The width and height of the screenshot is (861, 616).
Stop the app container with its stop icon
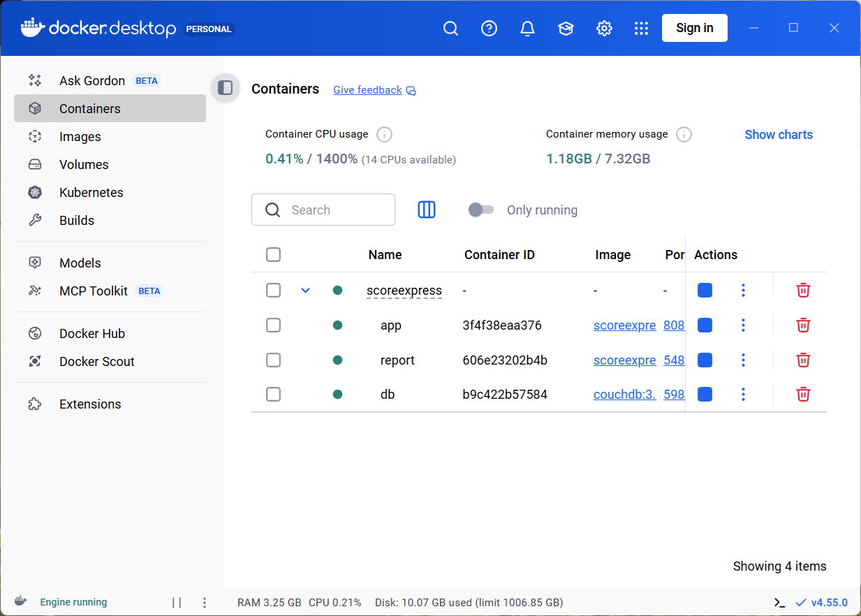tap(705, 325)
